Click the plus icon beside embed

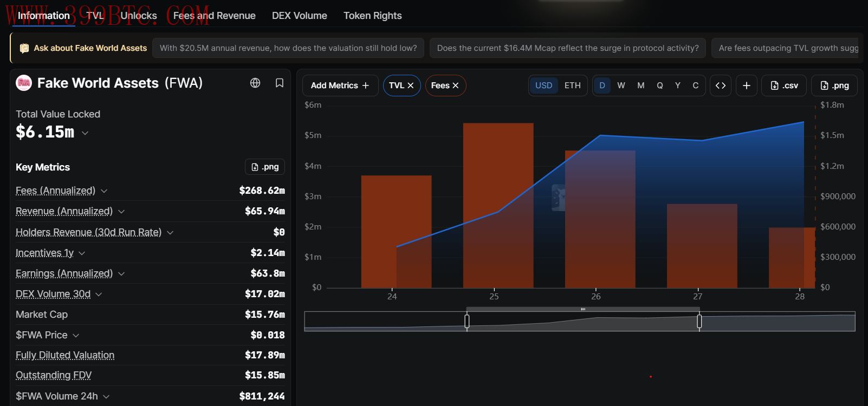[x=746, y=86]
